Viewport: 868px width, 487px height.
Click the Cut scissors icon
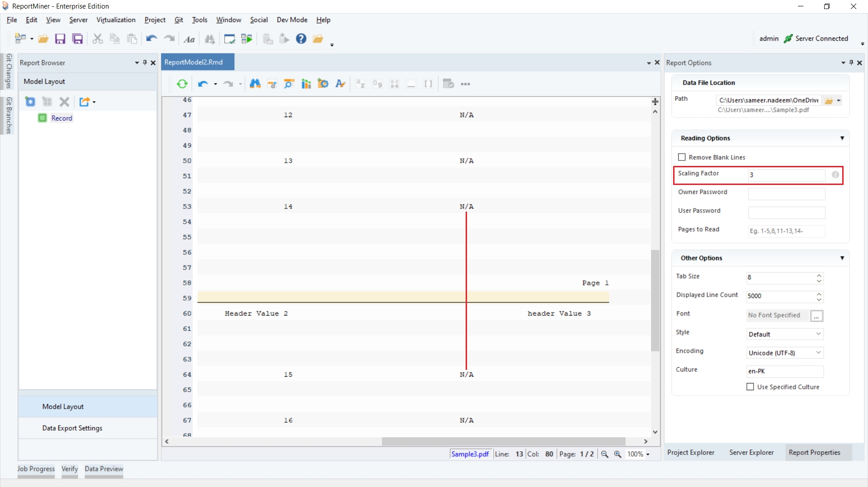pos(97,39)
